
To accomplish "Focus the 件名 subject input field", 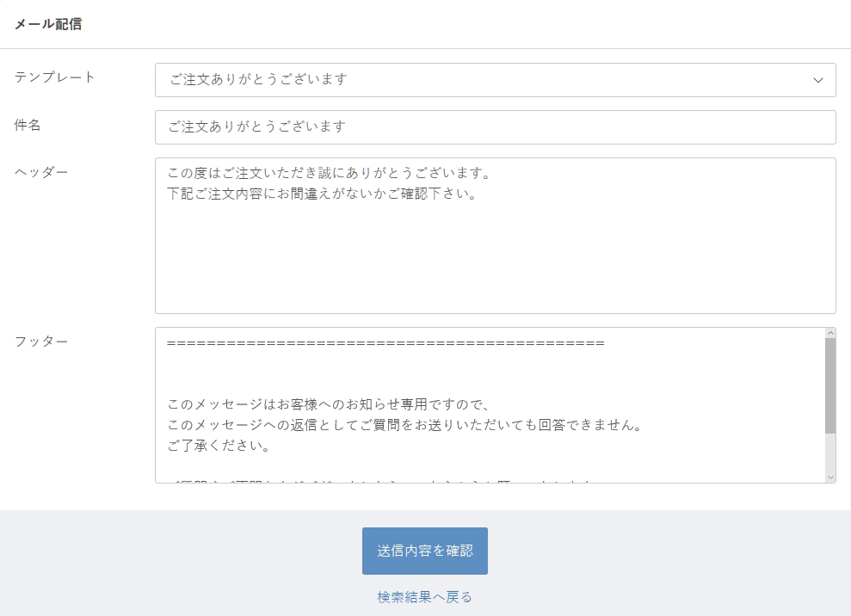I will pos(495,127).
